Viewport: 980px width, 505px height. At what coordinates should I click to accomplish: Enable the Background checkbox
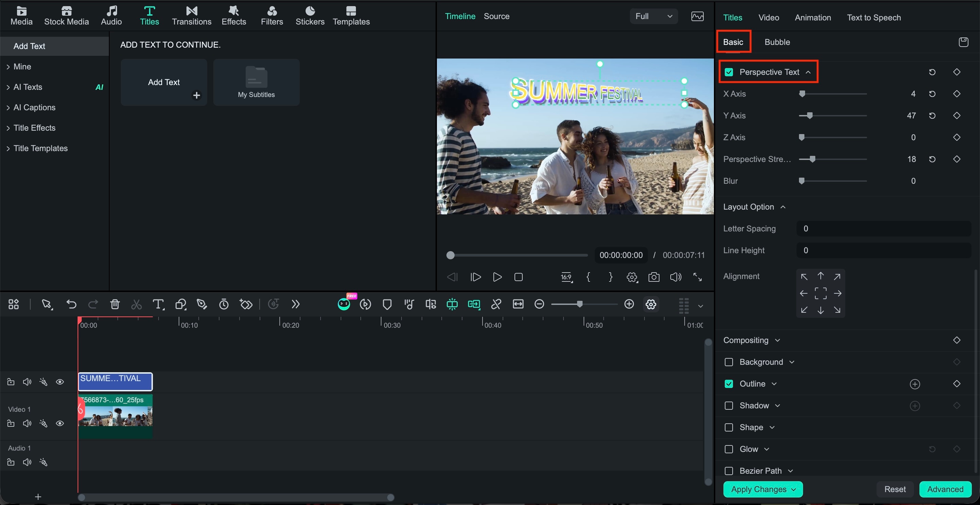729,362
